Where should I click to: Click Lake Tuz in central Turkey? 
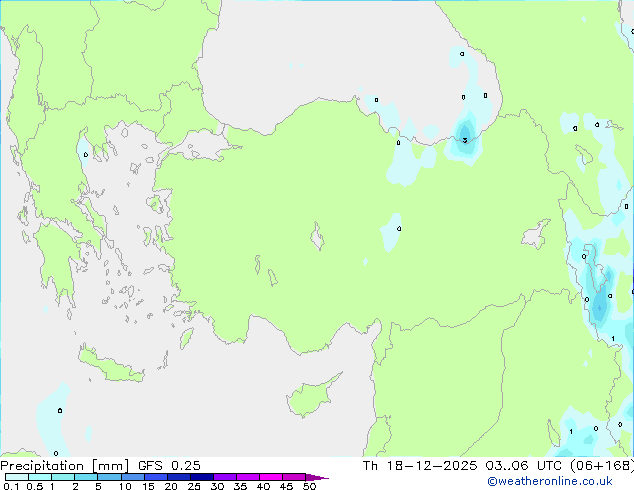tap(319, 239)
